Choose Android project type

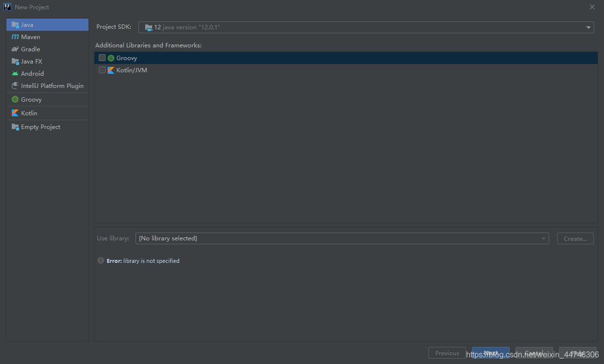pos(47,73)
